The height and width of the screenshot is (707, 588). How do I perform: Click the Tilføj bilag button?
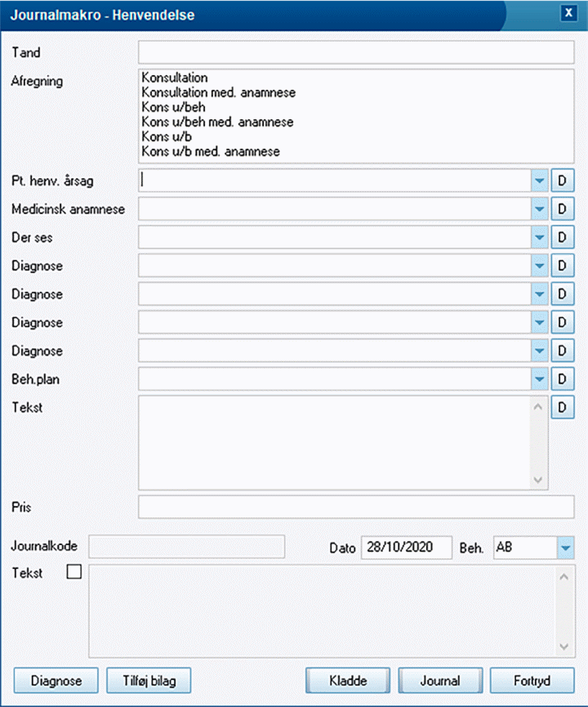[x=149, y=680]
